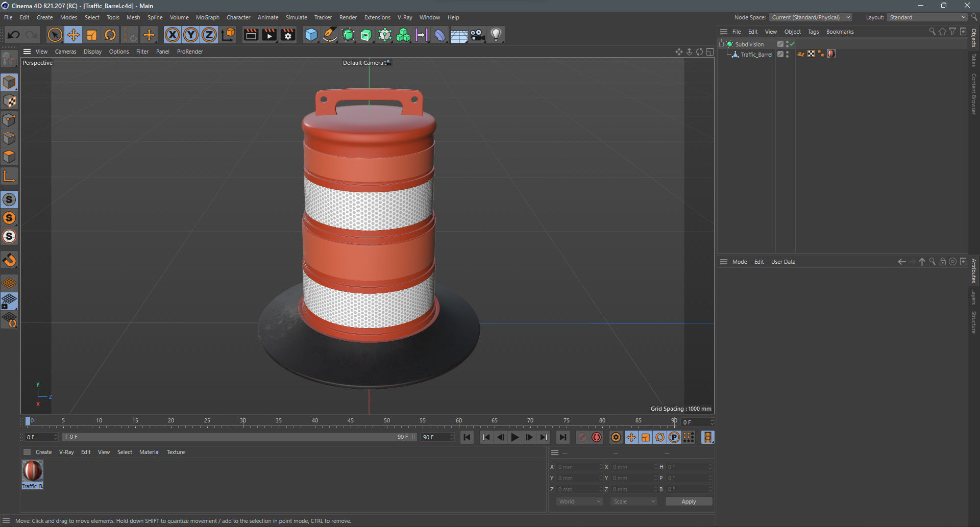Click Record Active Objects button
The image size is (980, 527).
click(582, 437)
